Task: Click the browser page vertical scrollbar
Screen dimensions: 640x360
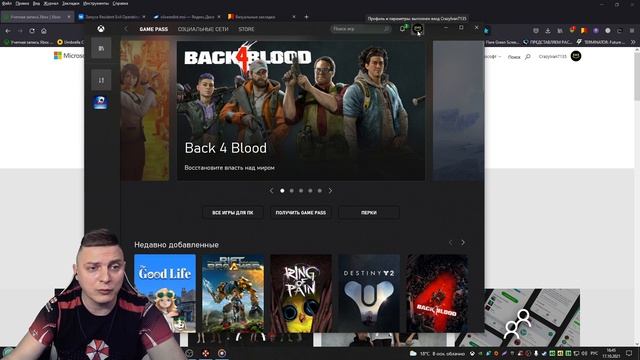Action: point(637,76)
